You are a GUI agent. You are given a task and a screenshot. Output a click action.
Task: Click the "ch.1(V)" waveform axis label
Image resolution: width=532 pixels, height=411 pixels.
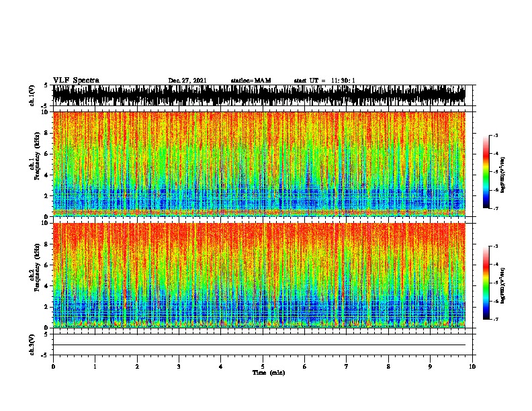click(x=32, y=95)
